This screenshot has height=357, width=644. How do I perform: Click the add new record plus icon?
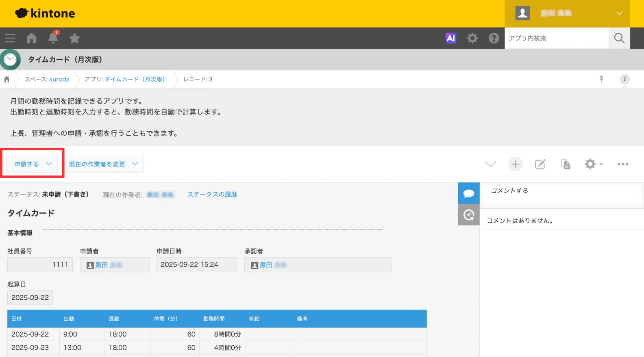[515, 164]
